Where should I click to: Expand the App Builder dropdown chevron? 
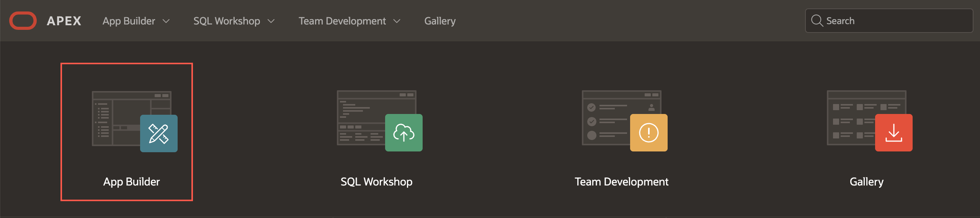166,21
